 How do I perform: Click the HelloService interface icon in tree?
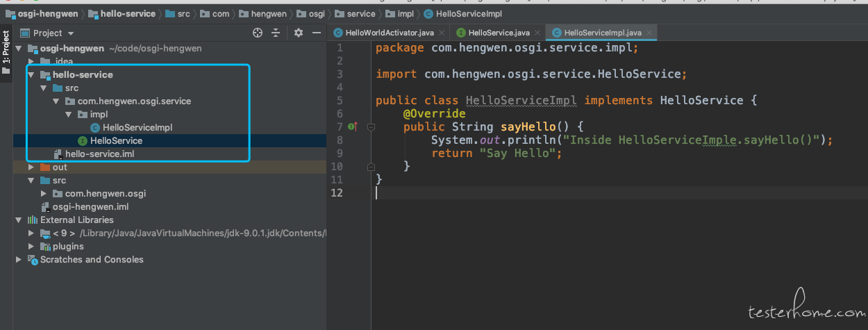tap(83, 140)
